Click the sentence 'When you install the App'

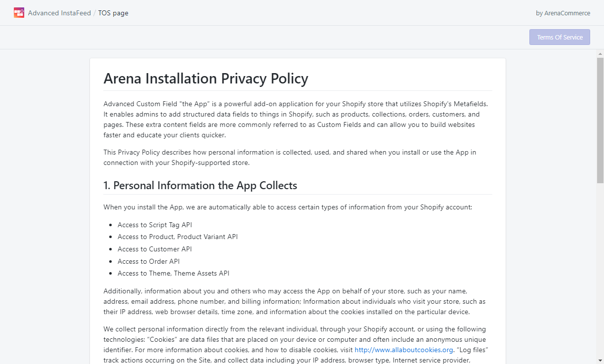pos(288,207)
